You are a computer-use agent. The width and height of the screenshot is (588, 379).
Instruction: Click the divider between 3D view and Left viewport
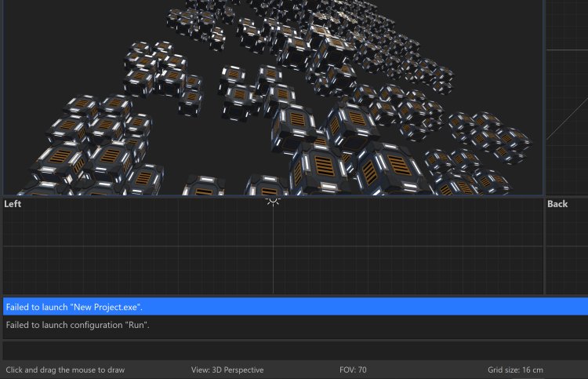click(157, 195)
